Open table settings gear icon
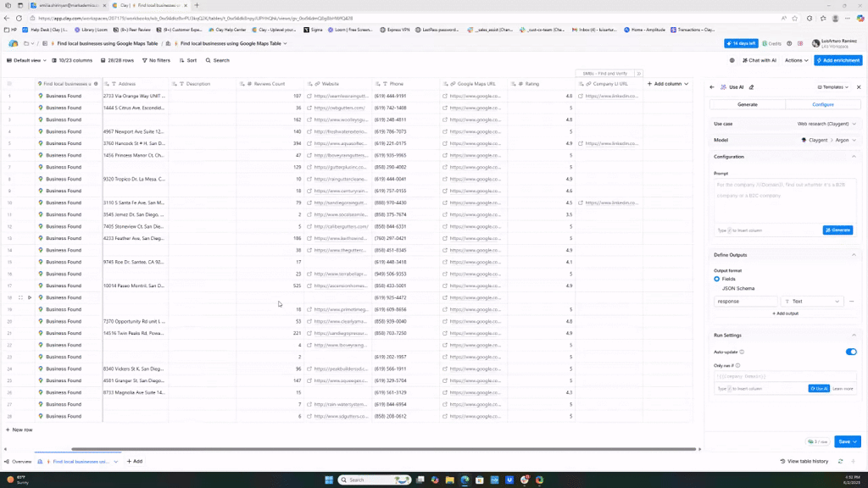Image resolution: width=868 pixels, height=488 pixels. tap(732, 60)
